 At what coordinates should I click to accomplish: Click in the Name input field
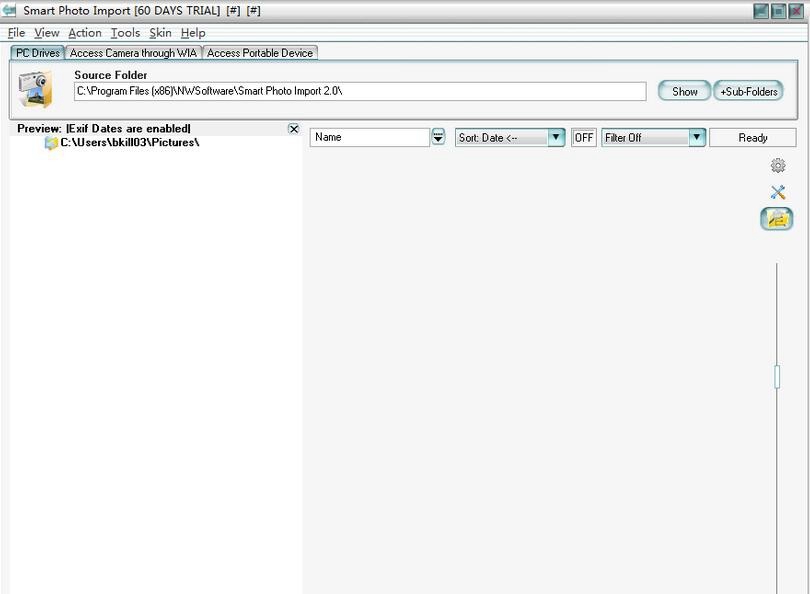[x=370, y=137]
